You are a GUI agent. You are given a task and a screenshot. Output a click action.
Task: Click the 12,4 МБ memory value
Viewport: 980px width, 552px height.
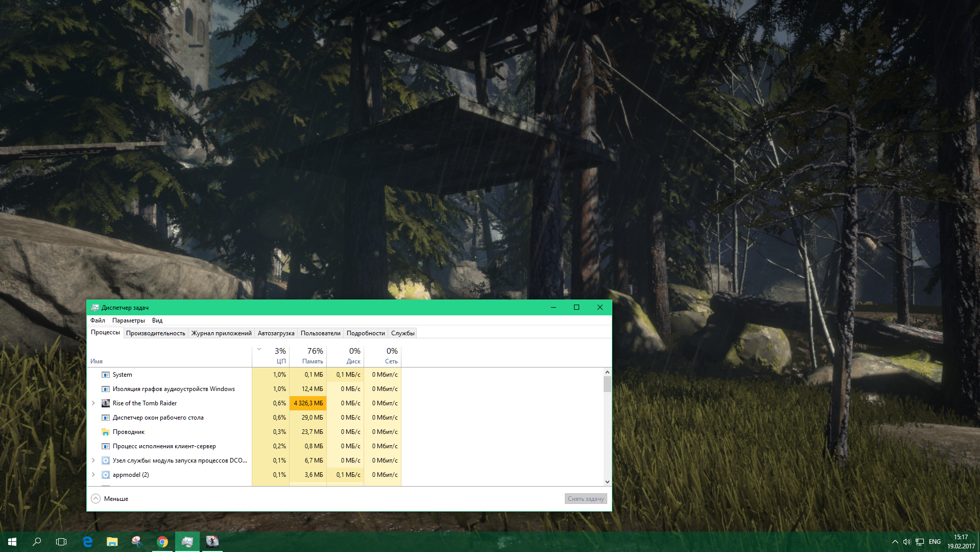click(x=313, y=389)
